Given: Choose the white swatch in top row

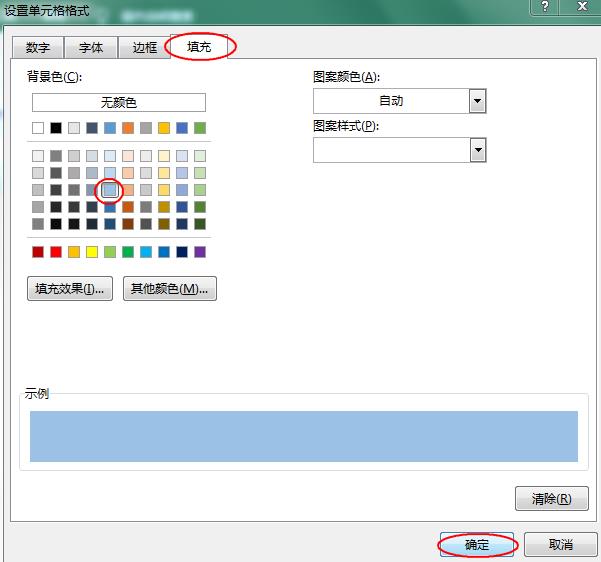Looking at the screenshot, I should 38,128.
